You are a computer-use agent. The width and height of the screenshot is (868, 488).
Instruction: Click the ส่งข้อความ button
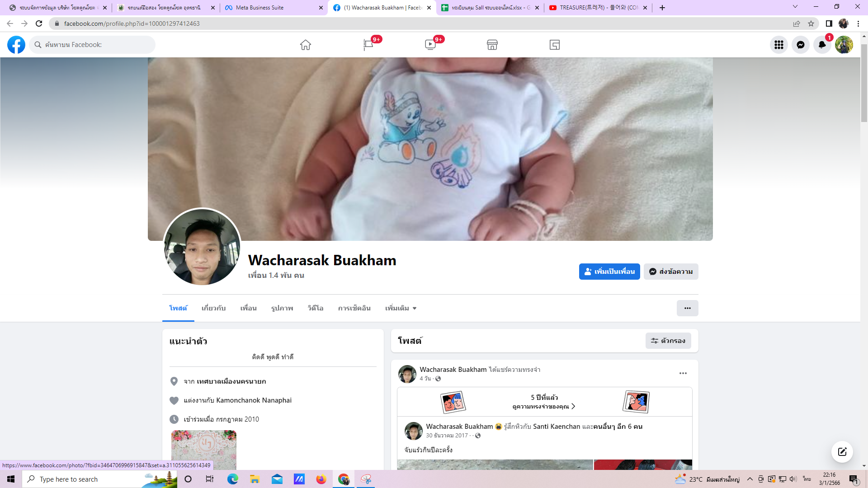(671, 272)
